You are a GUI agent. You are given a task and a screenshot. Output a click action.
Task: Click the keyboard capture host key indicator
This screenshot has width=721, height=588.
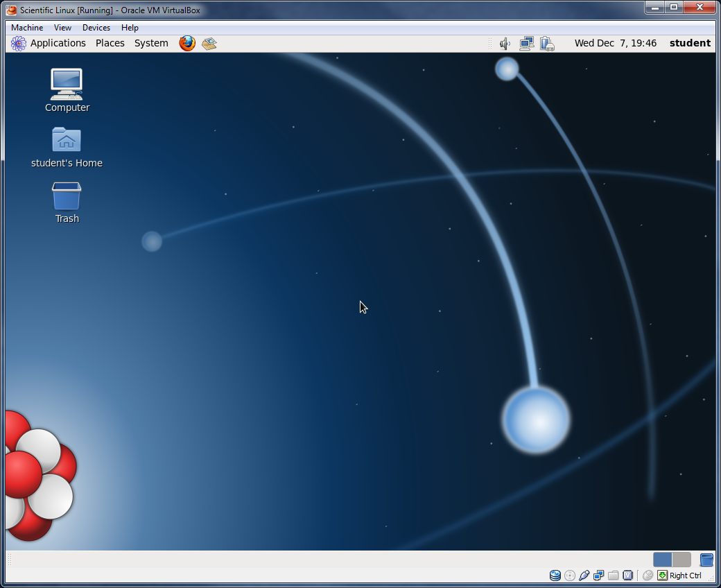pyautogui.click(x=662, y=576)
